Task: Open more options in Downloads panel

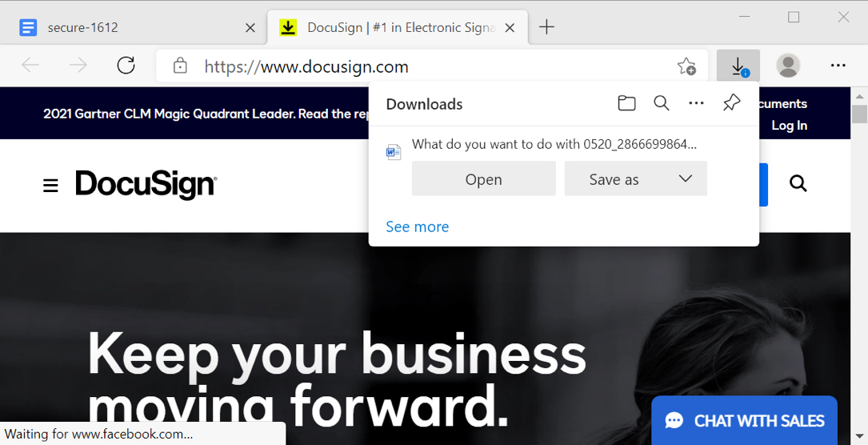Action: (696, 103)
